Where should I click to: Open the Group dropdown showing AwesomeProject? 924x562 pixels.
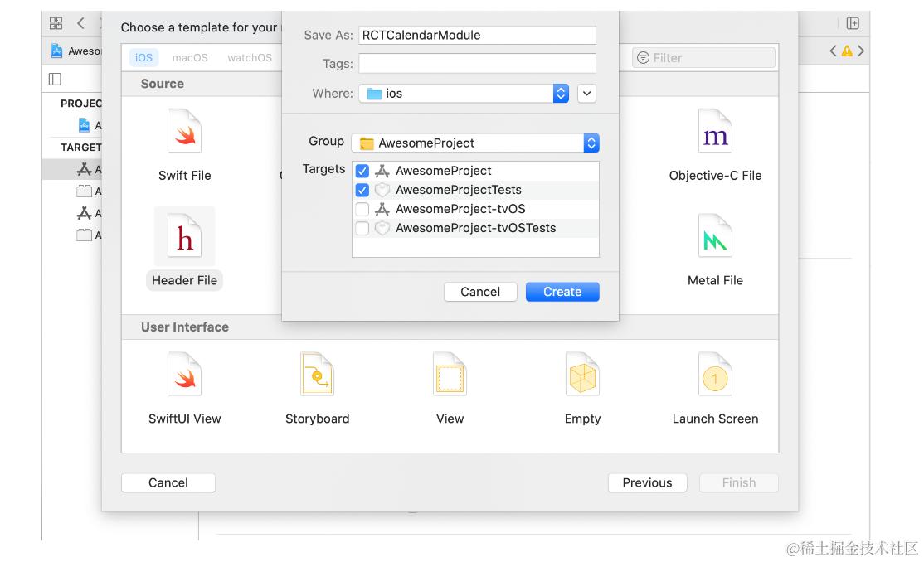click(x=475, y=143)
